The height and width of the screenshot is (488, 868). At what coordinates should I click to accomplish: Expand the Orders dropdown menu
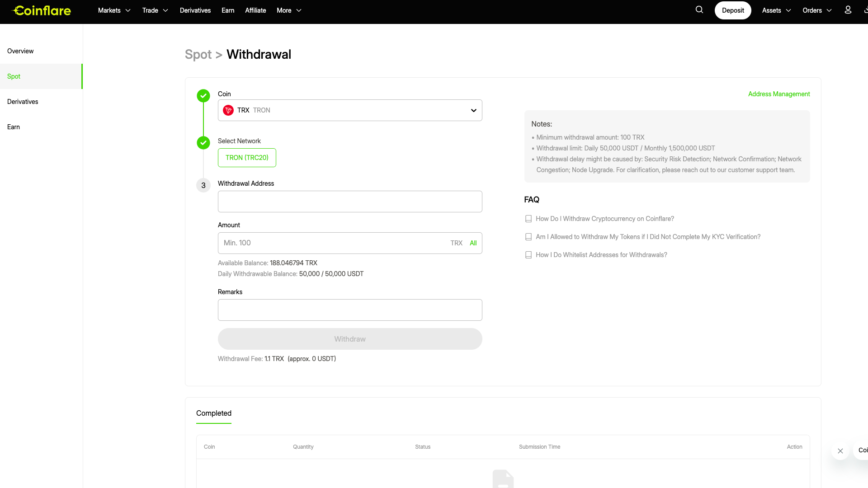[817, 10]
